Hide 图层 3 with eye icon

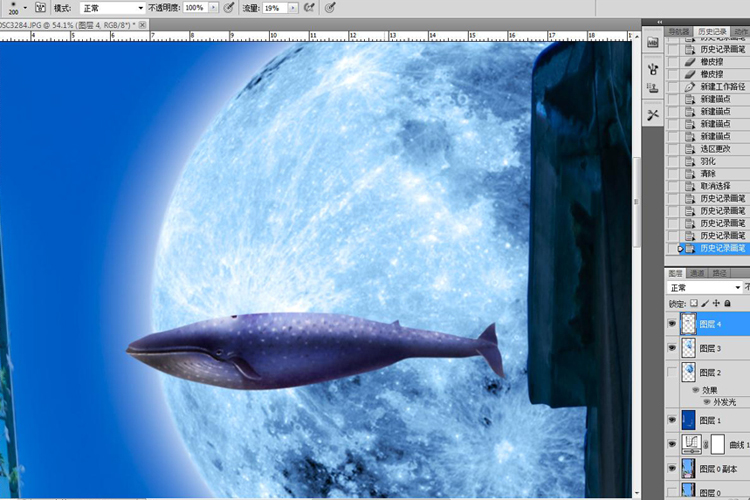coord(672,348)
